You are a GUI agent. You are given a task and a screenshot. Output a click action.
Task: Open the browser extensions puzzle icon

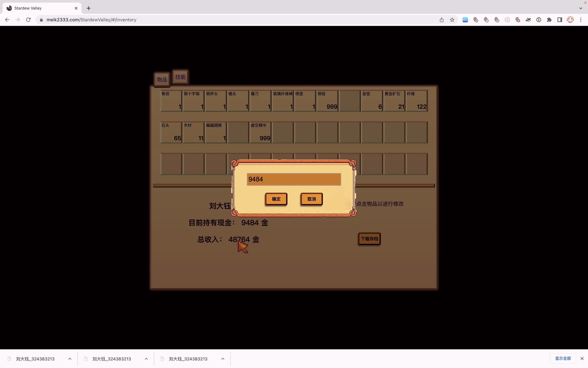tap(549, 20)
